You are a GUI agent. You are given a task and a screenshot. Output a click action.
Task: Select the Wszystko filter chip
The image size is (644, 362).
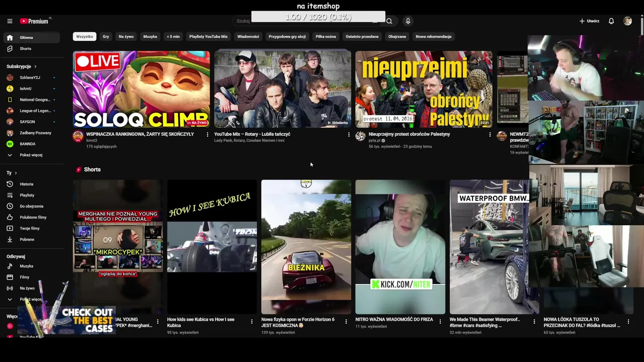(x=85, y=37)
